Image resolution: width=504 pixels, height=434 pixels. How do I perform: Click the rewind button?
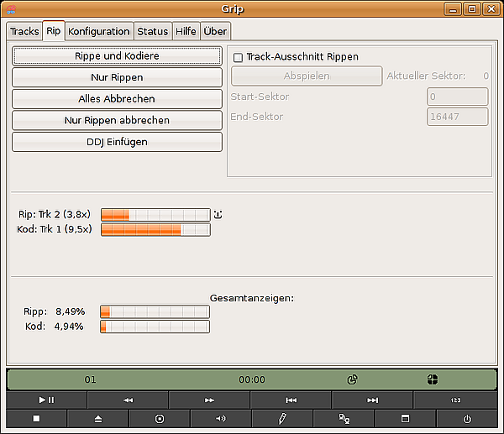(x=128, y=400)
